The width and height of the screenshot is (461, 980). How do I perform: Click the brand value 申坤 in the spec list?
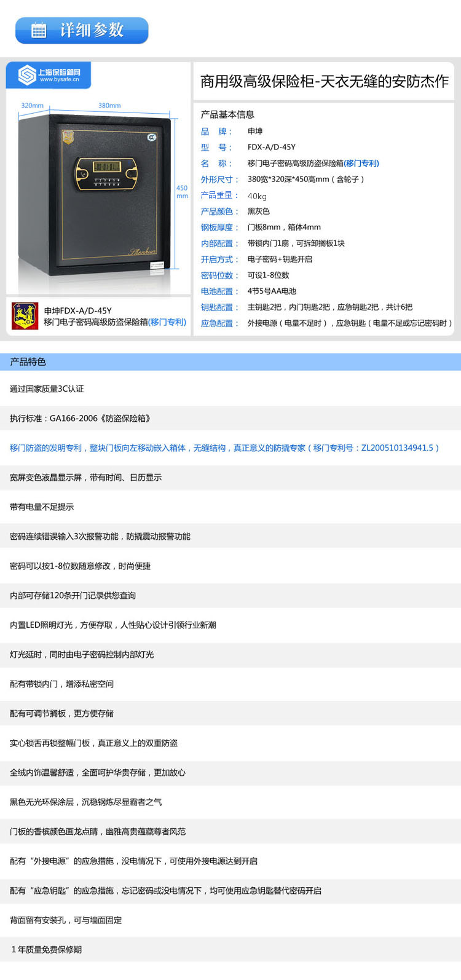[x=255, y=131]
